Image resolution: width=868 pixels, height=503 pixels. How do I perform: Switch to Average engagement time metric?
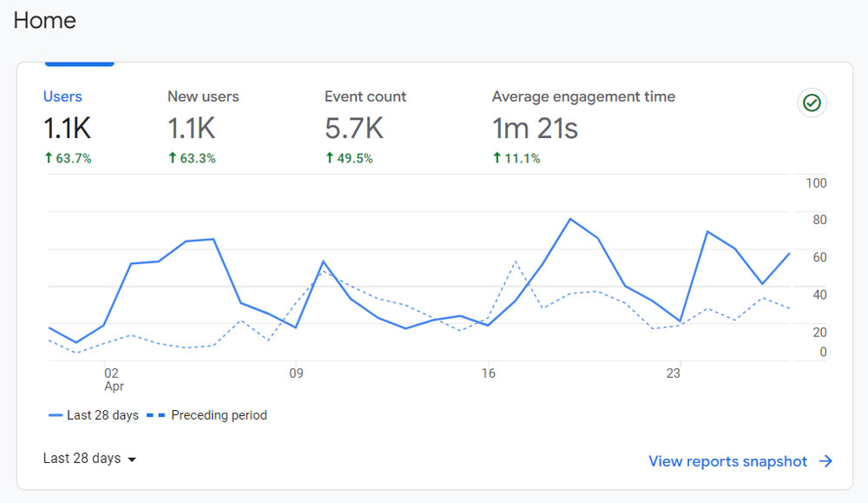[583, 129]
